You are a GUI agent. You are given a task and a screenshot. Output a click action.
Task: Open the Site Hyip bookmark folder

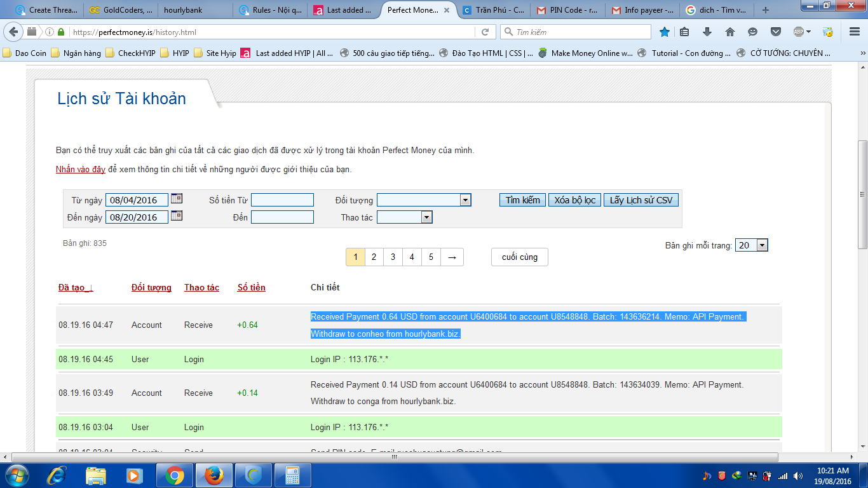point(215,53)
